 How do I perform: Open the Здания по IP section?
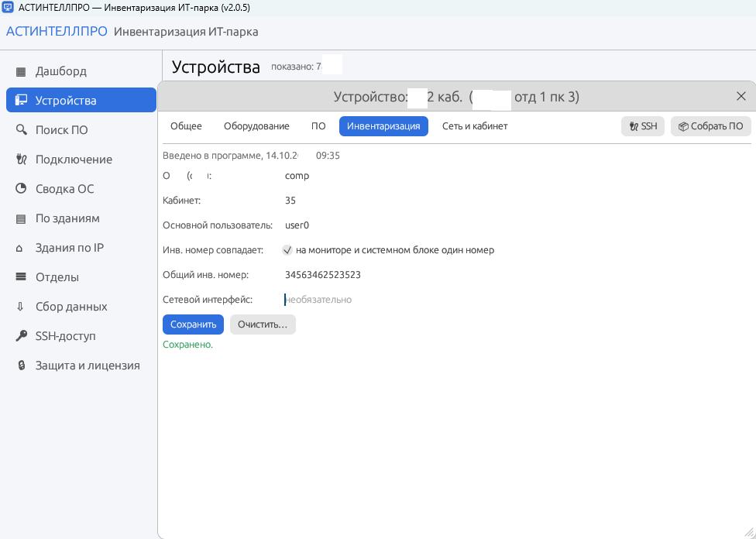[x=81, y=249]
